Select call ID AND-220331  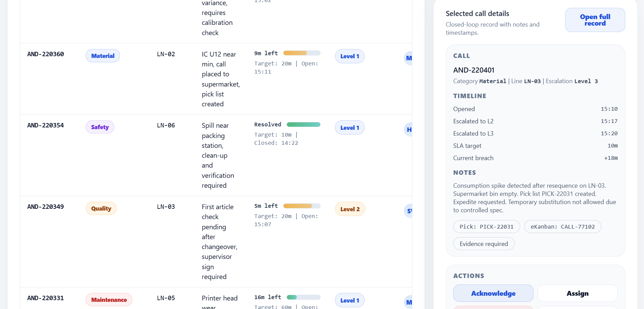click(x=46, y=298)
